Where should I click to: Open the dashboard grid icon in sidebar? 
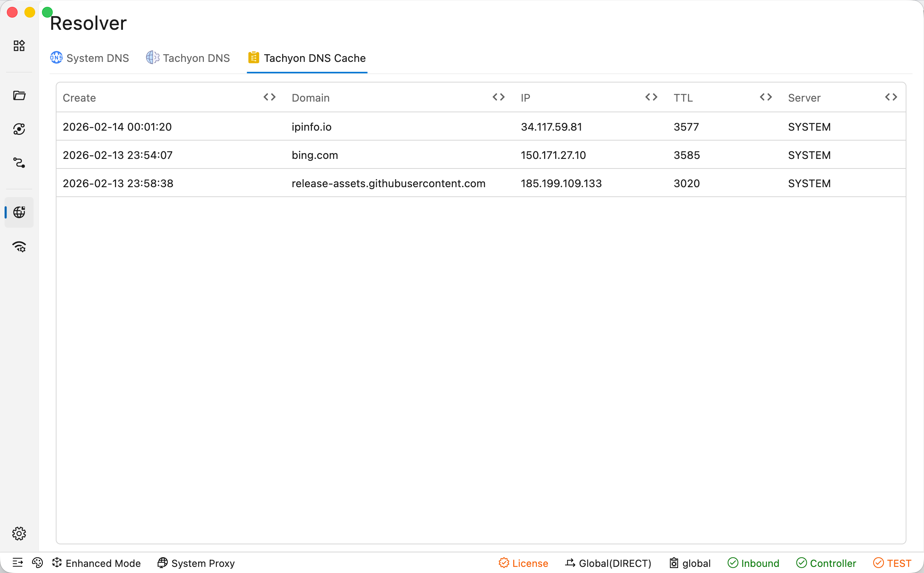click(x=19, y=46)
